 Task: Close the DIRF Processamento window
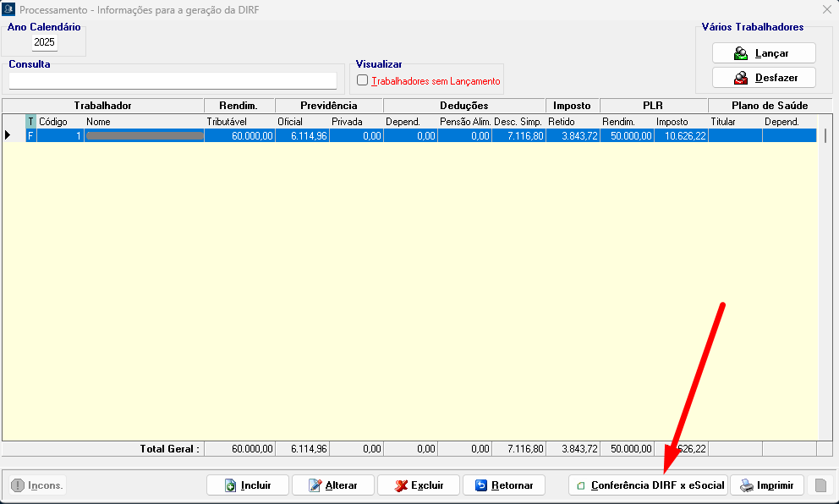[826, 9]
